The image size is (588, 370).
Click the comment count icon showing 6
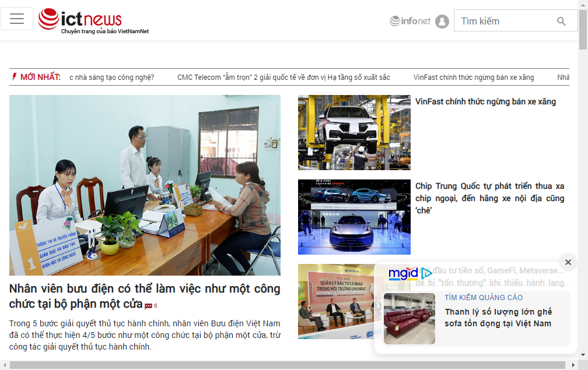tap(150, 306)
